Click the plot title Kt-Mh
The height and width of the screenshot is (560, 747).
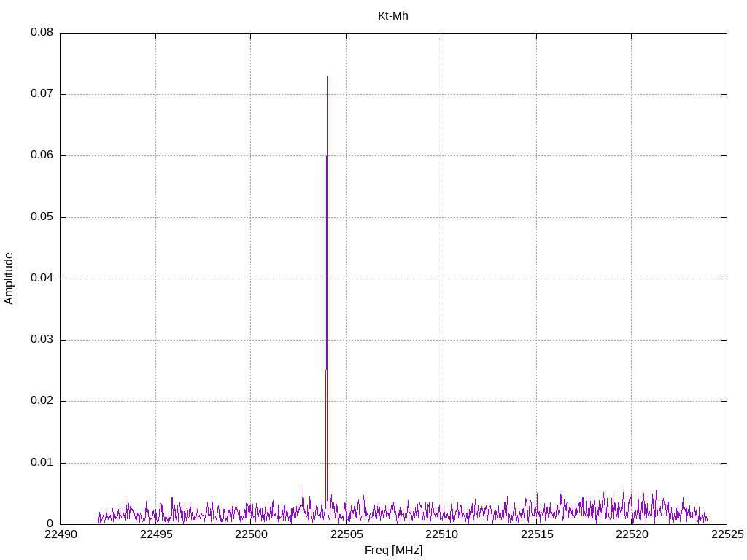pyautogui.click(x=392, y=16)
